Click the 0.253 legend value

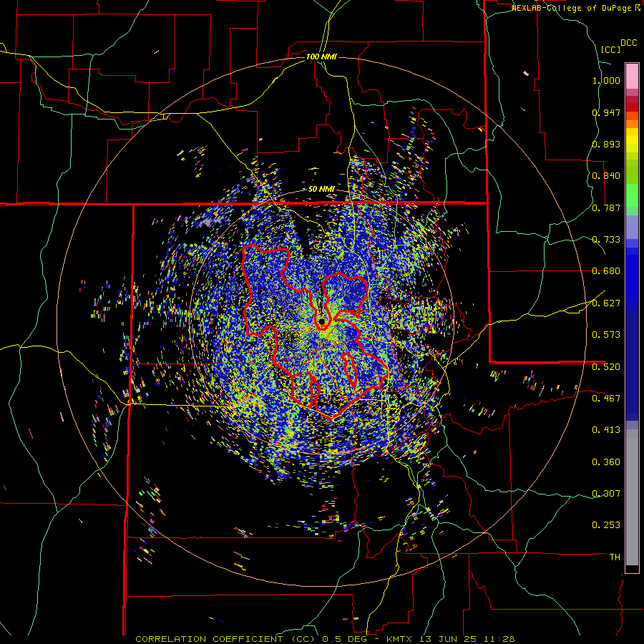[606, 525]
